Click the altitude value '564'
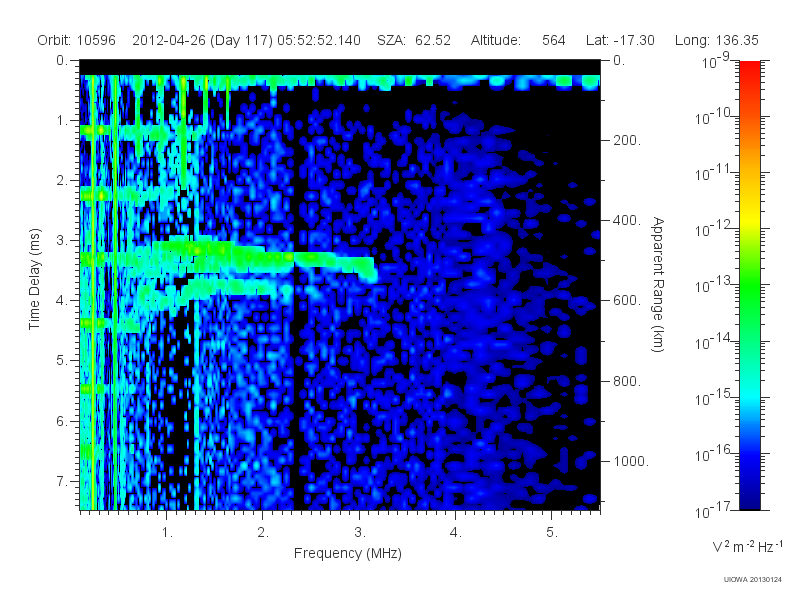Screen dimensions: 800x600 click(x=554, y=40)
